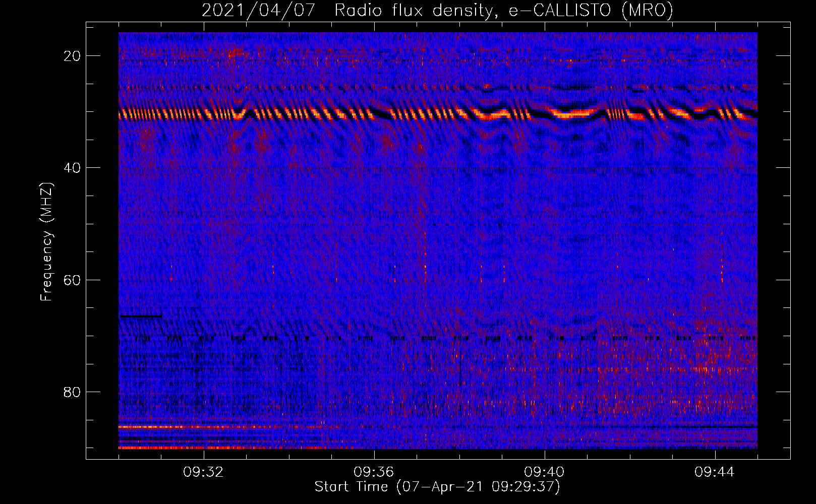Click the 09:44 time tick label
Screen dimensions: 816x504
[715, 472]
